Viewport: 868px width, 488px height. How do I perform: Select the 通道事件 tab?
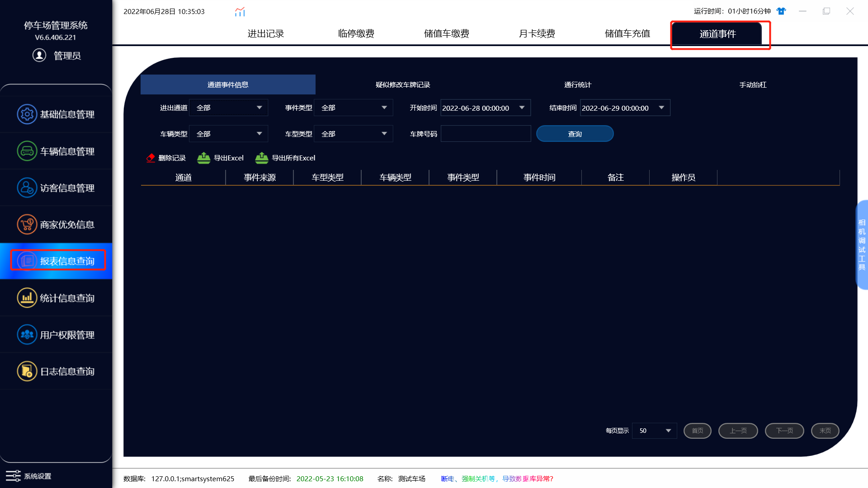point(718,34)
